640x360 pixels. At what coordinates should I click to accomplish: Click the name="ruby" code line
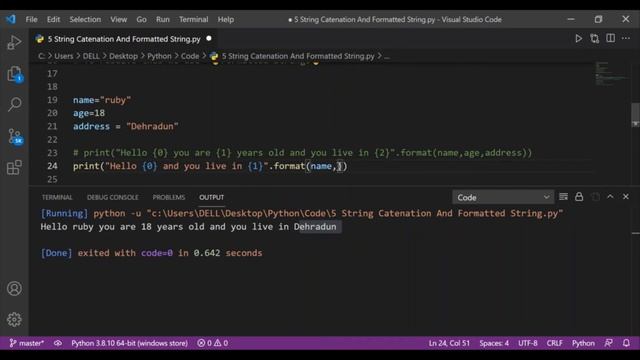pos(102,100)
